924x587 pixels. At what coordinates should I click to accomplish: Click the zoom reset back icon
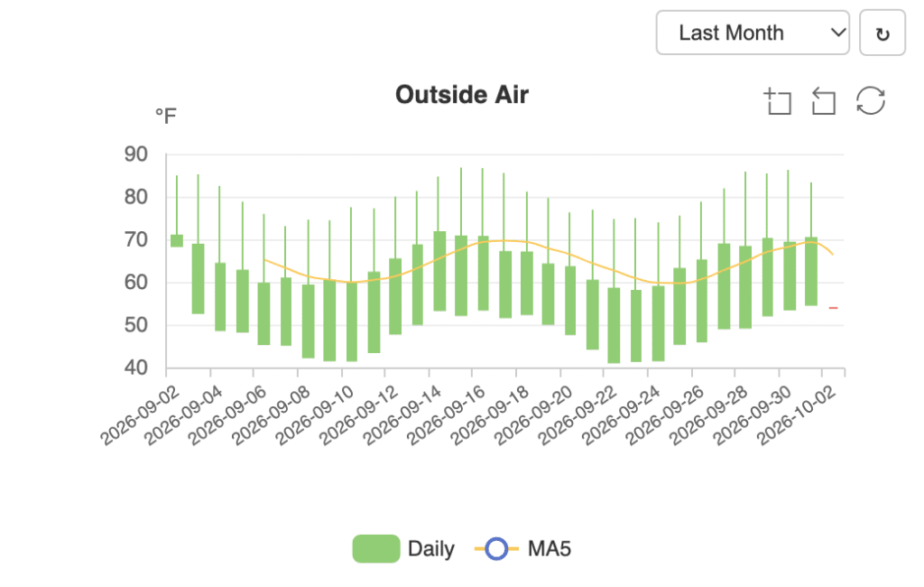(823, 101)
